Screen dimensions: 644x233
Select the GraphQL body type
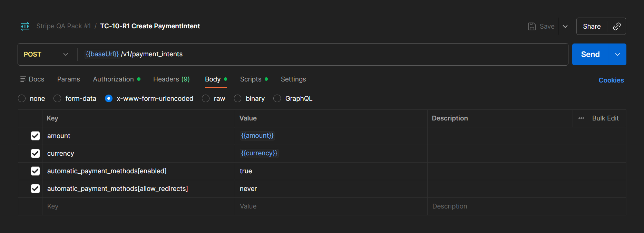point(277,99)
